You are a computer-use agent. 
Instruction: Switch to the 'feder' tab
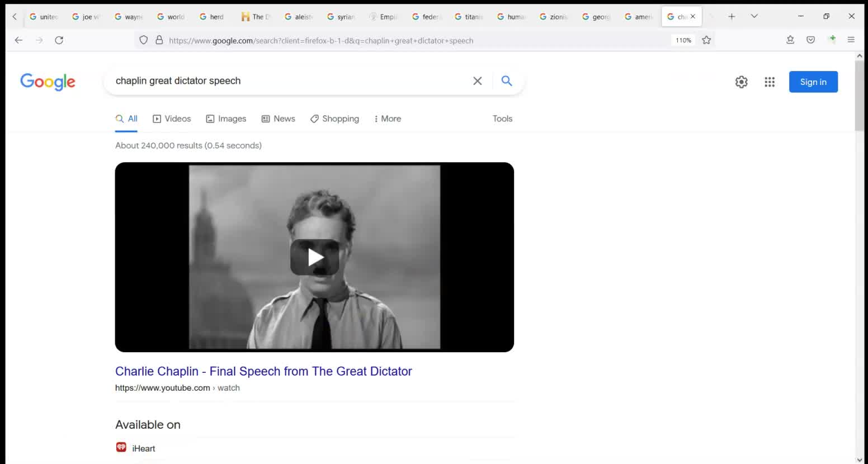pos(426,17)
